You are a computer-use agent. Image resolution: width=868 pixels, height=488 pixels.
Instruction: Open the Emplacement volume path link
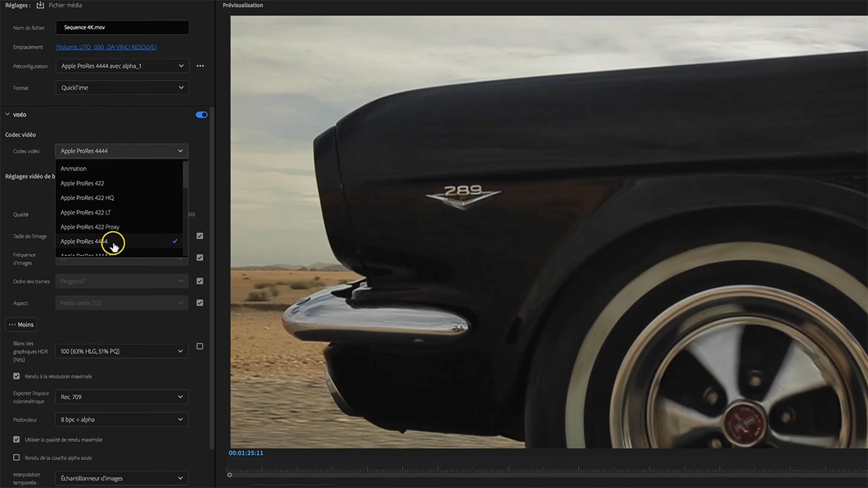point(106,47)
